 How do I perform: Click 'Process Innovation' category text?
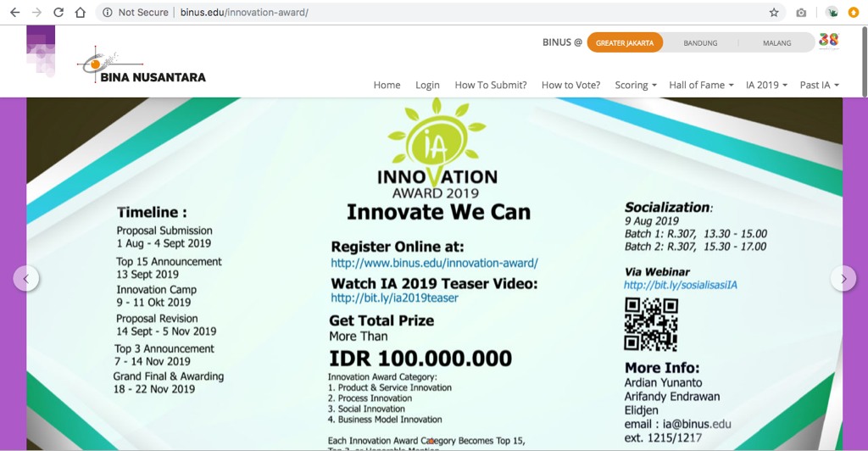(375, 398)
